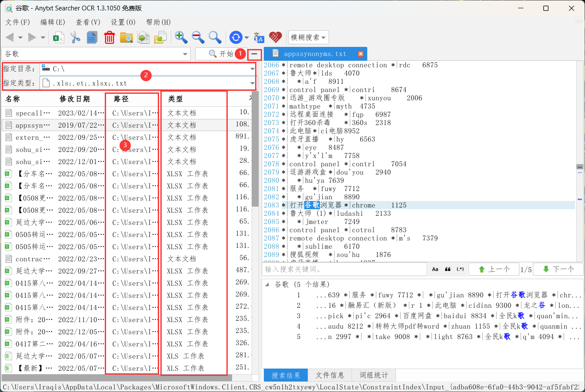
Task: Click the move-to-folder icon with green arrow
Action: coord(160,38)
